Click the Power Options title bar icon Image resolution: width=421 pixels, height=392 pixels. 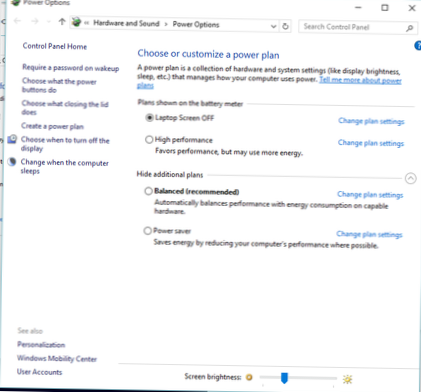click(x=16, y=2)
